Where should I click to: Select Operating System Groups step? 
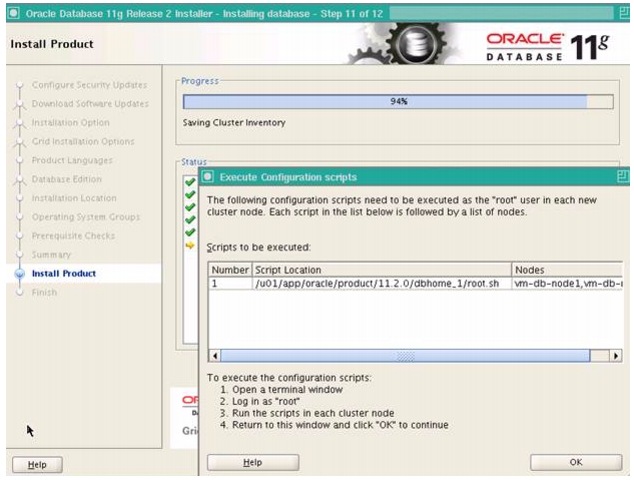pos(86,217)
